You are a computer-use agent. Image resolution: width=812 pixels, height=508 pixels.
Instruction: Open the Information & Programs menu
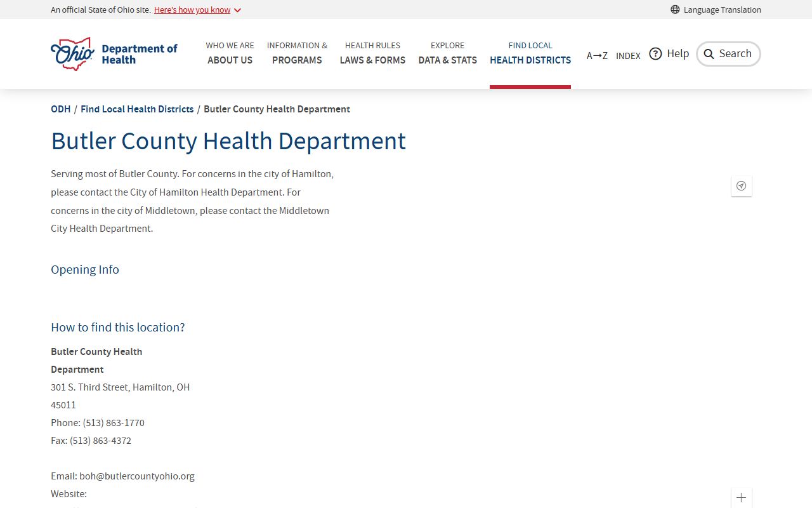297,53
